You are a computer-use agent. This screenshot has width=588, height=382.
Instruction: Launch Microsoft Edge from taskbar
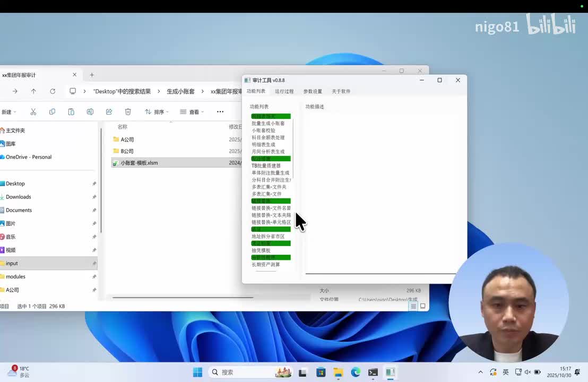pyautogui.click(x=356, y=372)
